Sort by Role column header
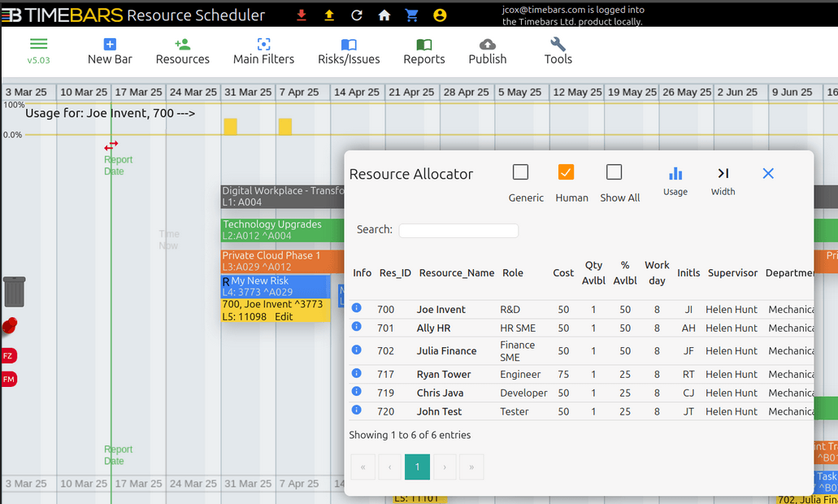This screenshot has width=838, height=504. point(513,273)
